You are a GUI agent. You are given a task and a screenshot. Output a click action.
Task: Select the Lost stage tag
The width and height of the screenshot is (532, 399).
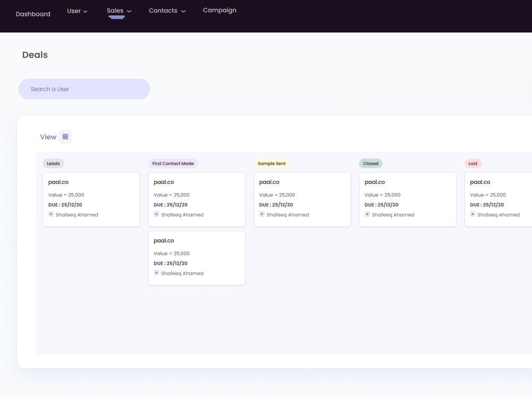(472, 163)
